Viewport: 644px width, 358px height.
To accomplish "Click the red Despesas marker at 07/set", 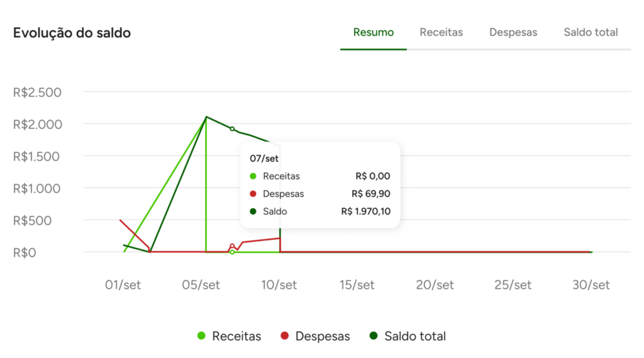I will coord(232,246).
